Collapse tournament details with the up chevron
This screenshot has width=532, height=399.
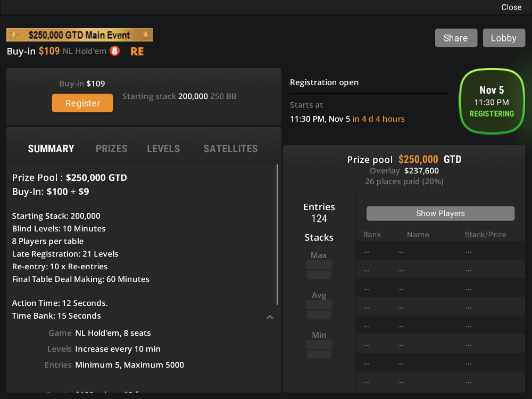(x=270, y=318)
